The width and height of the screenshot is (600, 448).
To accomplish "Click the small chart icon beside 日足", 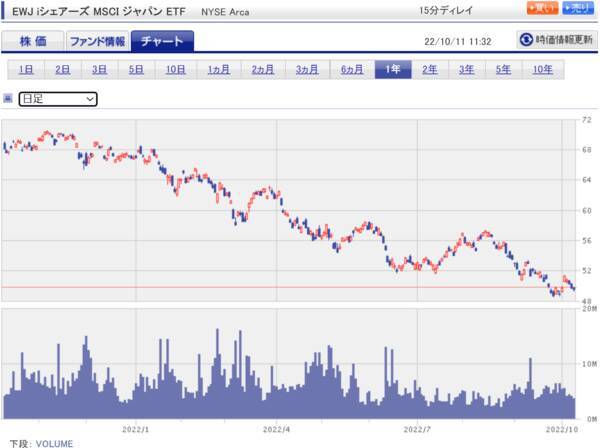I will click(x=8, y=99).
